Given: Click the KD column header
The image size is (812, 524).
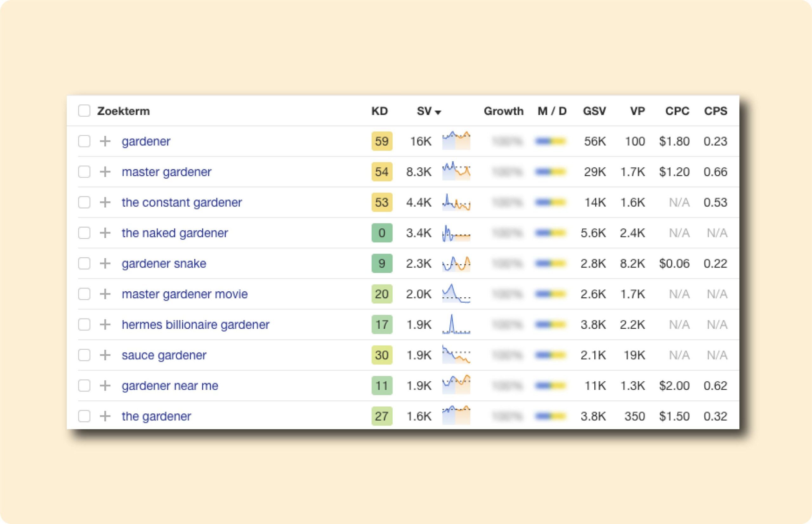Looking at the screenshot, I should click(379, 111).
